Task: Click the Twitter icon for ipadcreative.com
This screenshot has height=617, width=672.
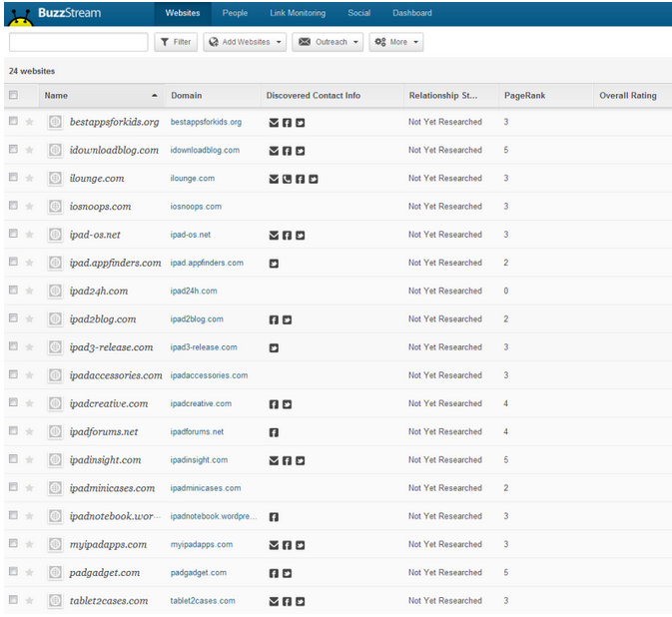Action: [x=288, y=404]
